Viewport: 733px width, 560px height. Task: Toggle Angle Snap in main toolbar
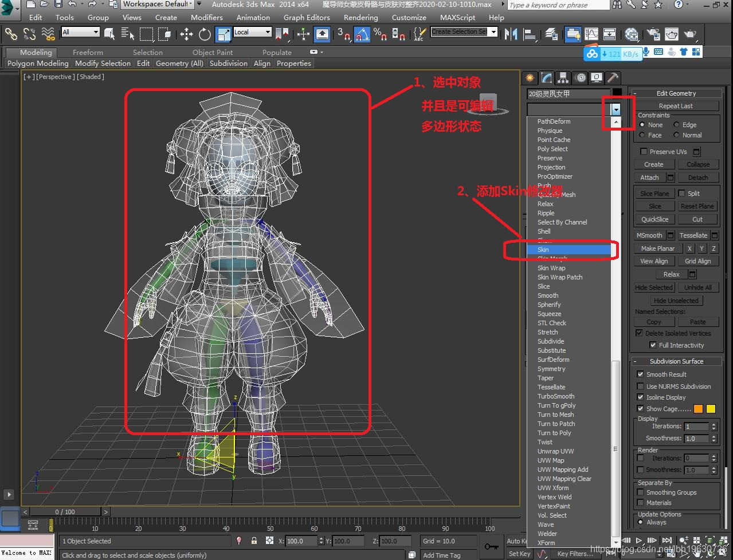coord(362,34)
